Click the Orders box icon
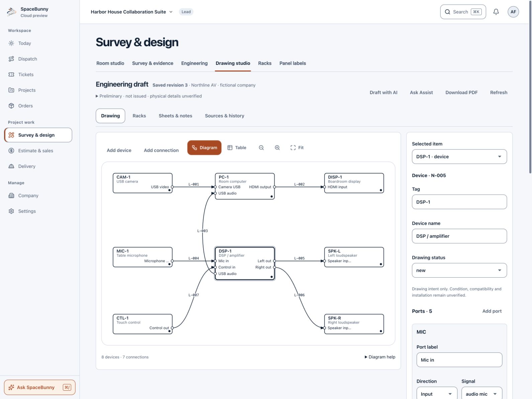The height and width of the screenshot is (399, 532). pos(11,106)
